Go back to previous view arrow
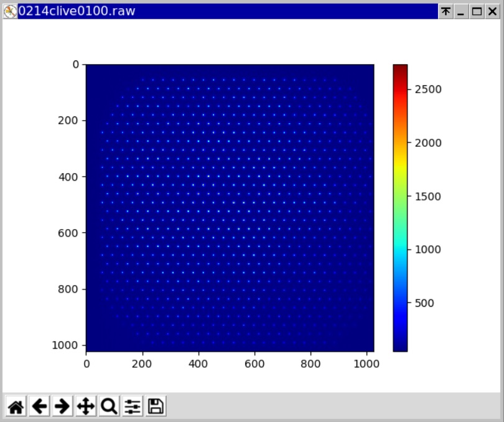This screenshot has width=504, height=422. [39, 406]
